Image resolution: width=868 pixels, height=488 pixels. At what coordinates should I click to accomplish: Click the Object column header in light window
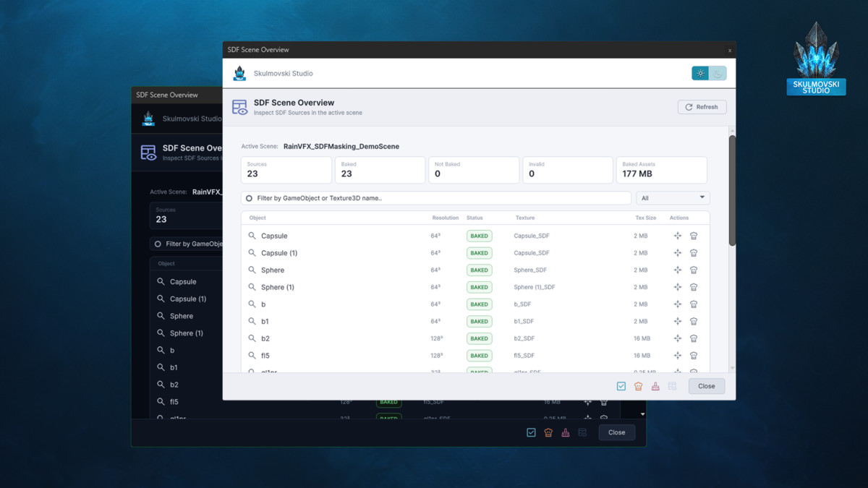(258, 218)
